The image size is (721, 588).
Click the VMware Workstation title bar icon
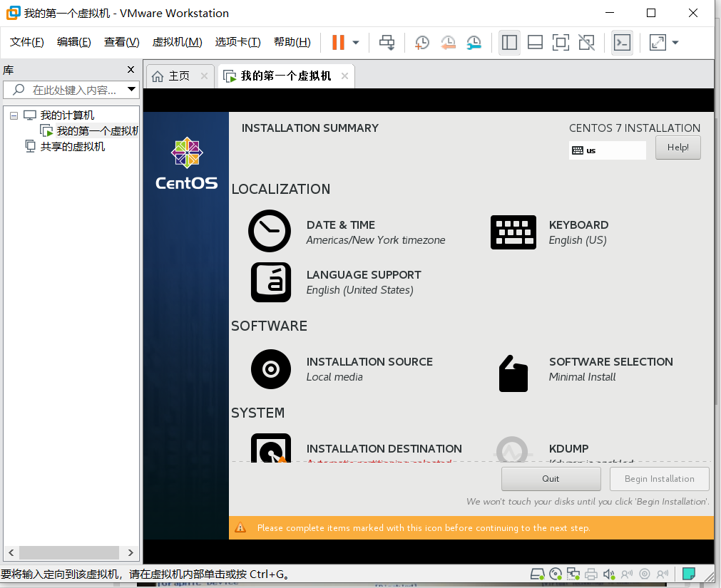coord(14,13)
